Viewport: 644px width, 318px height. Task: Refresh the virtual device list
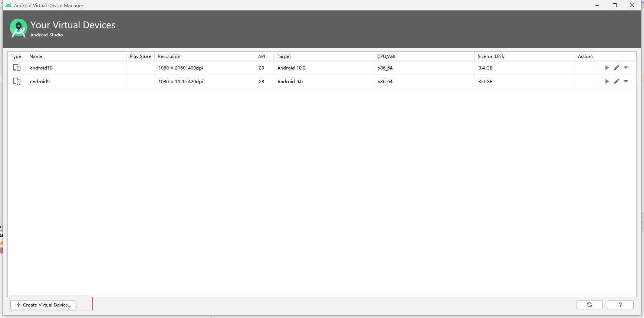tap(589, 305)
